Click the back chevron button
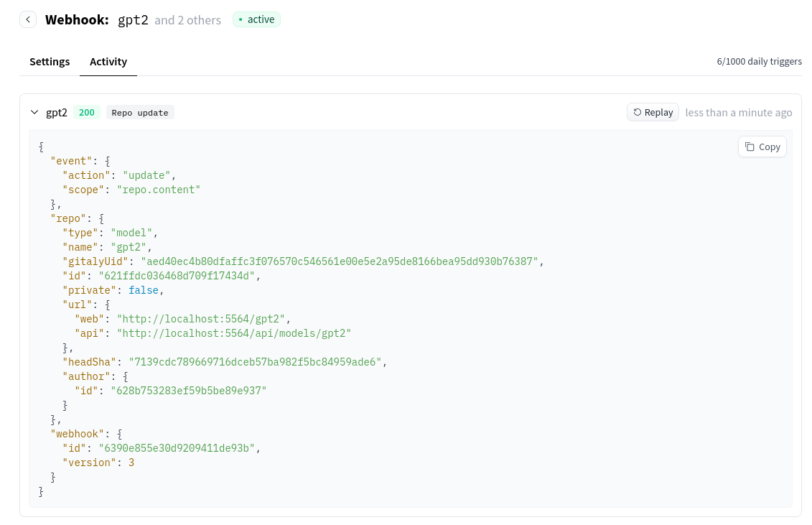Viewport: 812px width, 525px height. coord(28,19)
